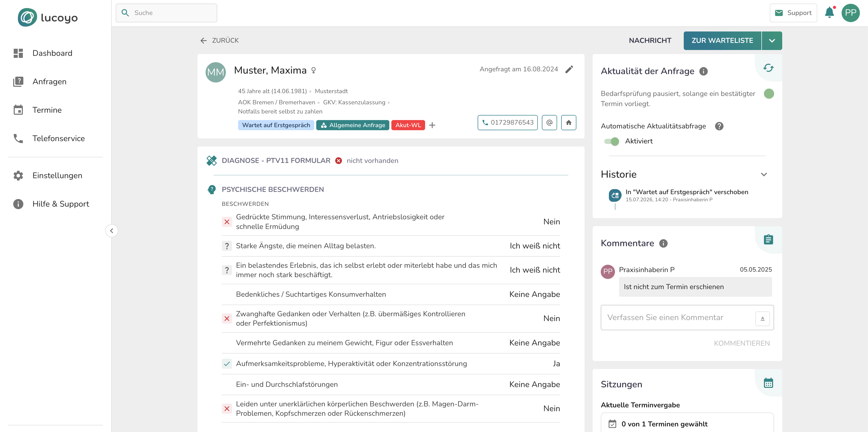Click the green Aktualität status indicator
The width and height of the screenshot is (868, 432).
(x=769, y=94)
